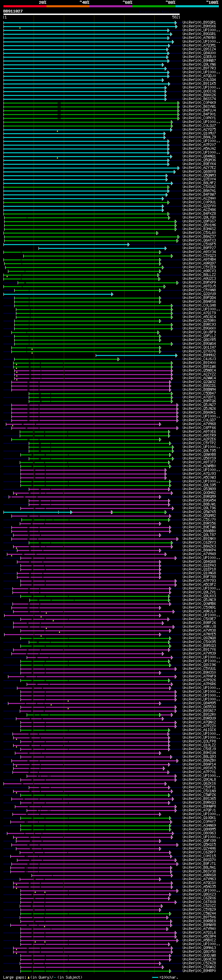This screenshot has height=980, width=222.
Task: Click the 582 end position number
Action: pyautogui.click(x=175, y=17)
